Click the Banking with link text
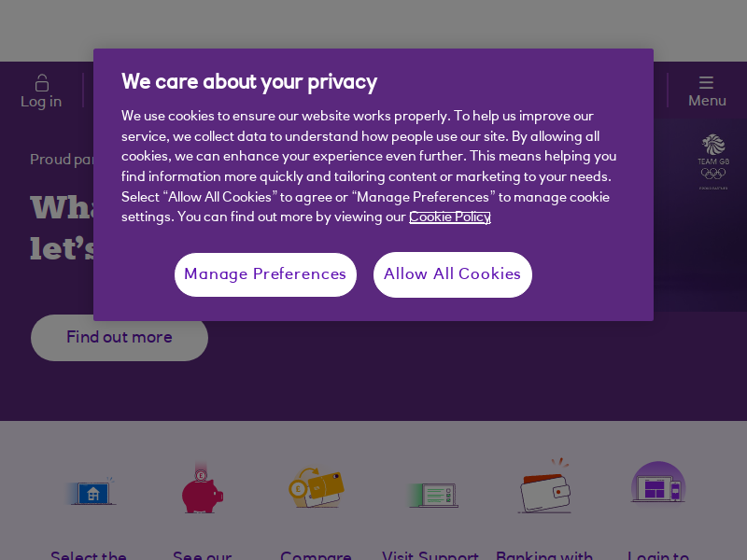747x560 pixels. pyautogui.click(x=544, y=555)
